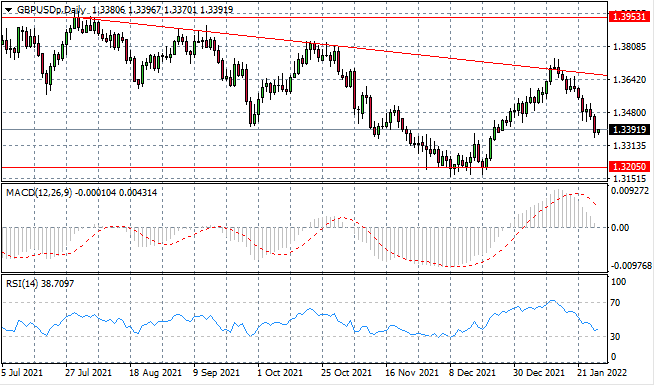654x386 pixels.
Task: Click the 1.32050 red support price label
Action: tap(629, 167)
